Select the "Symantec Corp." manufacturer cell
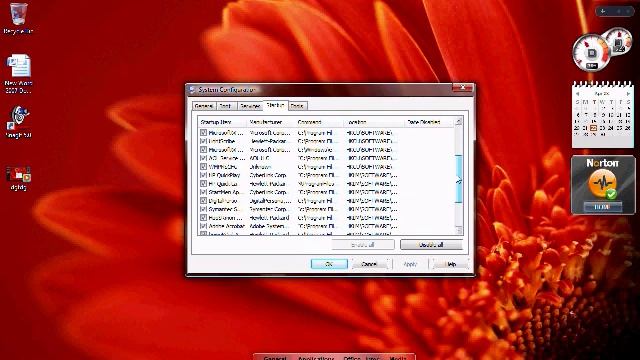Viewport: 640px width, 360px height. tap(268, 209)
